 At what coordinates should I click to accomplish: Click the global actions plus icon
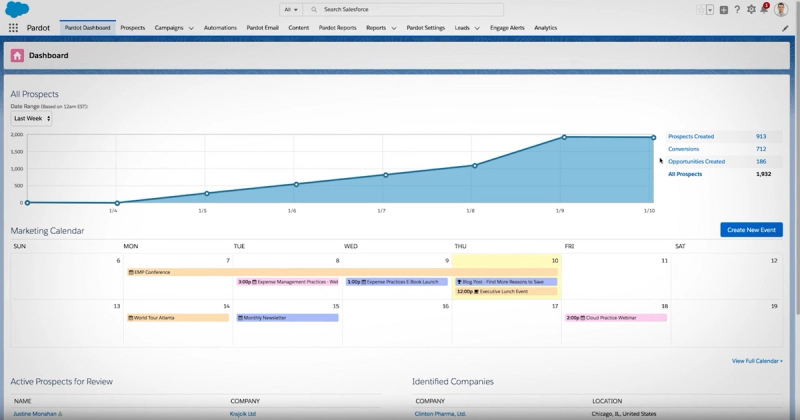pyautogui.click(x=723, y=10)
